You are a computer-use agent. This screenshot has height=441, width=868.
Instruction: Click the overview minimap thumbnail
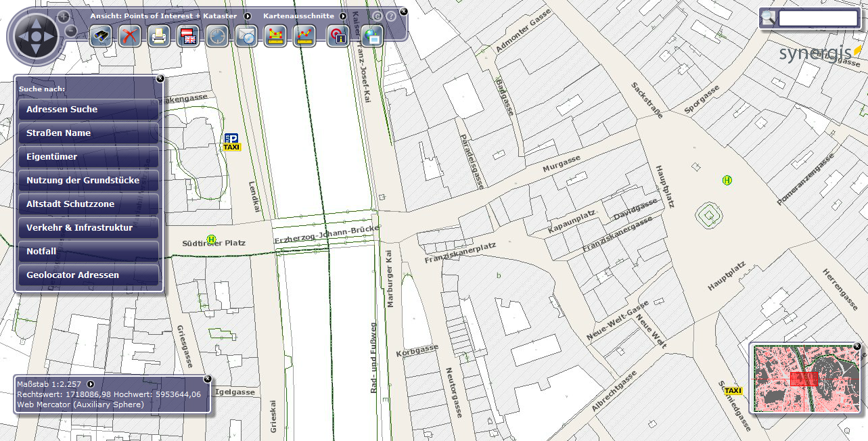(804, 379)
